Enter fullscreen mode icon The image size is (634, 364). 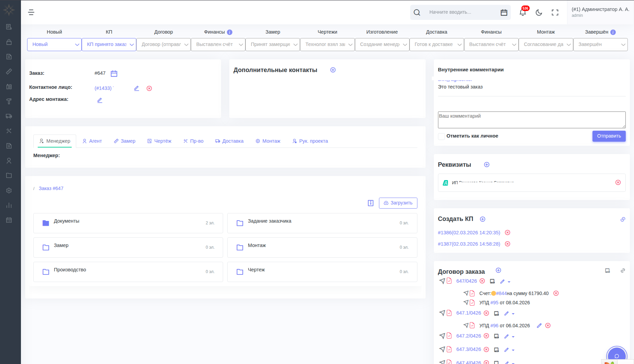(x=555, y=12)
